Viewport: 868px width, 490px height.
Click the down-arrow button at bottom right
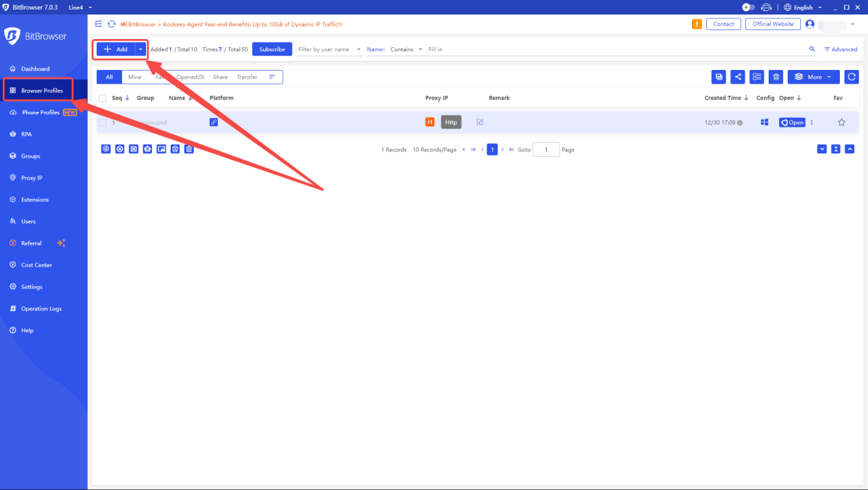(x=822, y=149)
